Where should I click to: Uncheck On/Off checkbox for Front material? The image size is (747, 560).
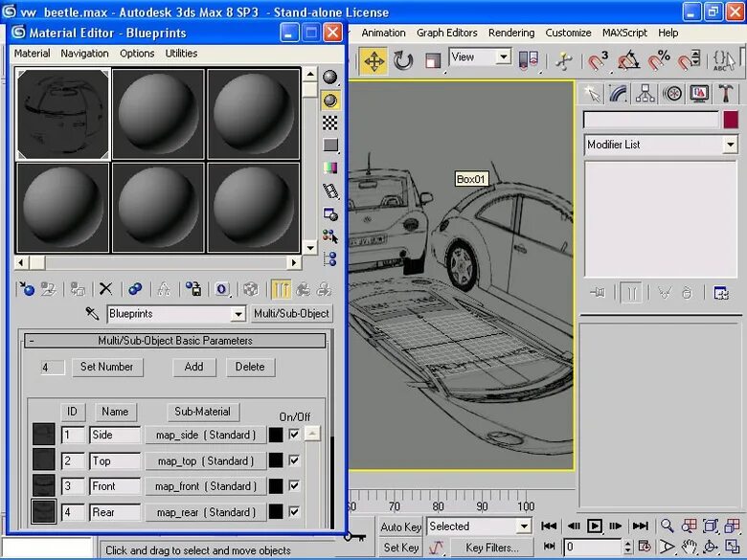click(294, 485)
